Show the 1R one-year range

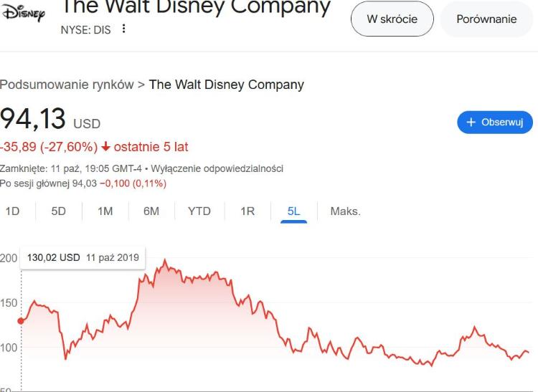click(247, 211)
